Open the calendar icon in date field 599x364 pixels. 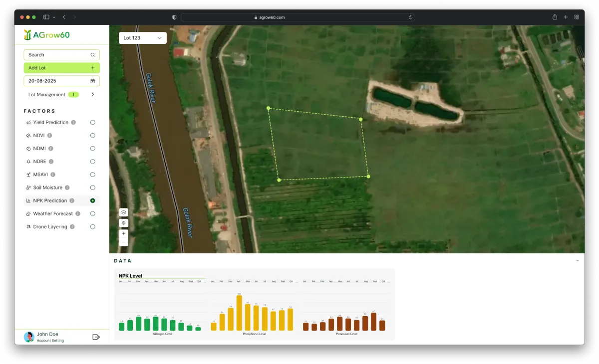92,81
